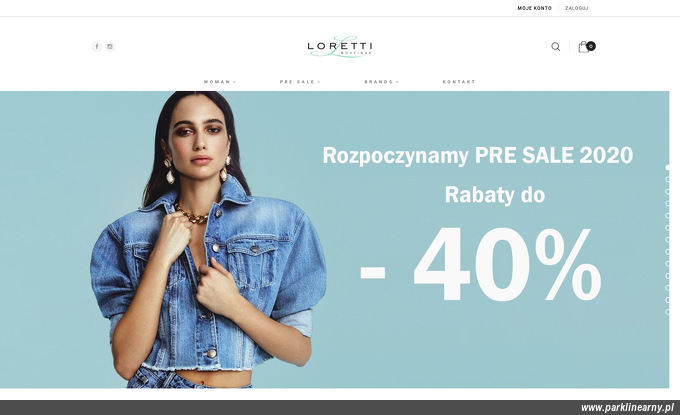The image size is (680, 415).
Task: Open the MOJE KONTO link
Action: [534, 8]
